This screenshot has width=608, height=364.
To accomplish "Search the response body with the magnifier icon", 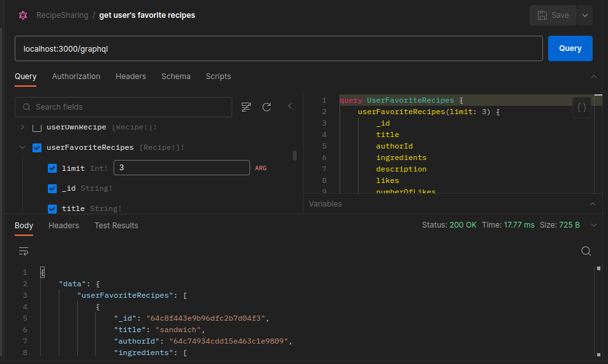I will [x=586, y=251].
